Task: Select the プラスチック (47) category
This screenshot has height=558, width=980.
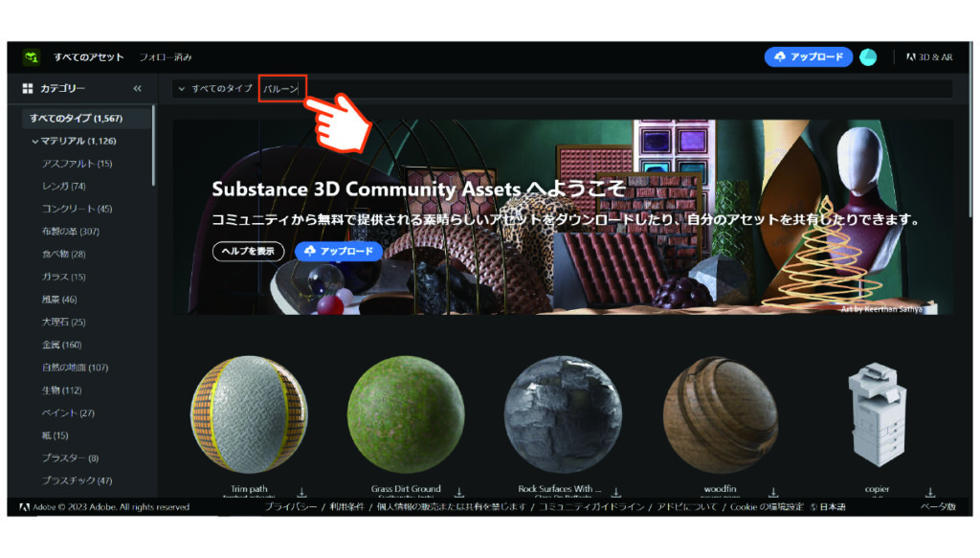Action: 77,480
